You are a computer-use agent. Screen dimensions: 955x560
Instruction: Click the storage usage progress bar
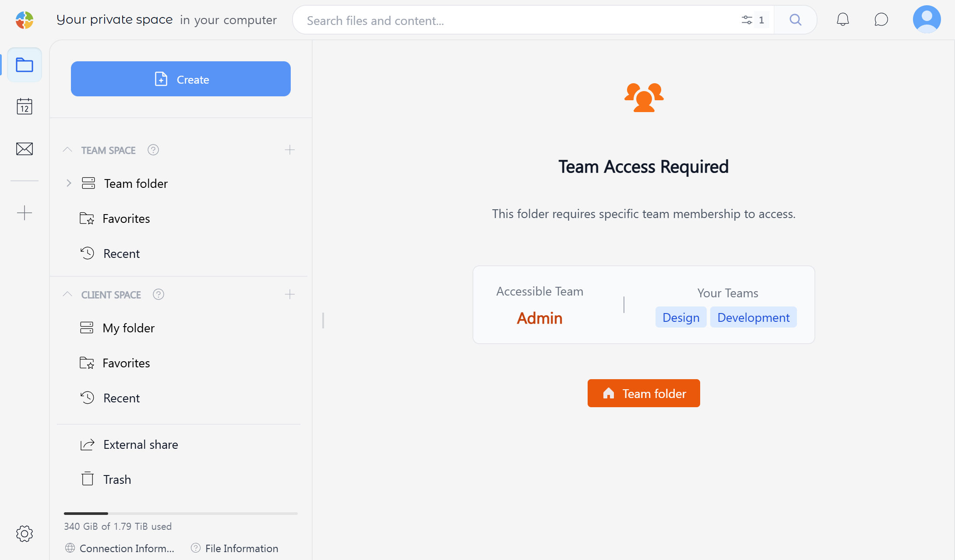click(181, 513)
